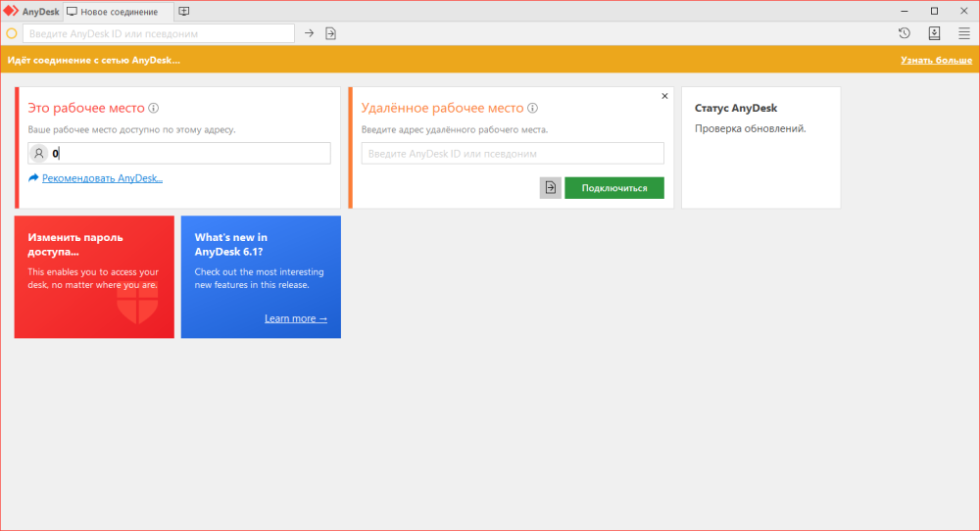Open the session history clock icon

tap(905, 33)
